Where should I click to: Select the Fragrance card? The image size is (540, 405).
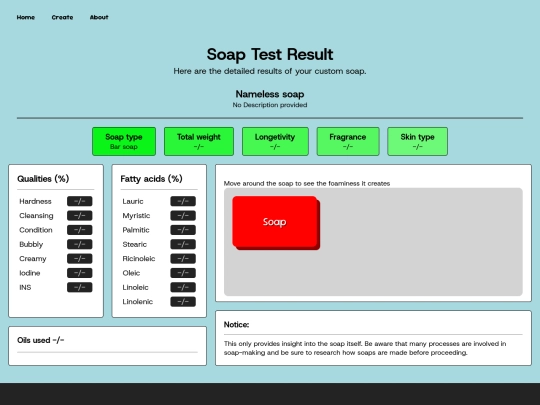pos(348,142)
